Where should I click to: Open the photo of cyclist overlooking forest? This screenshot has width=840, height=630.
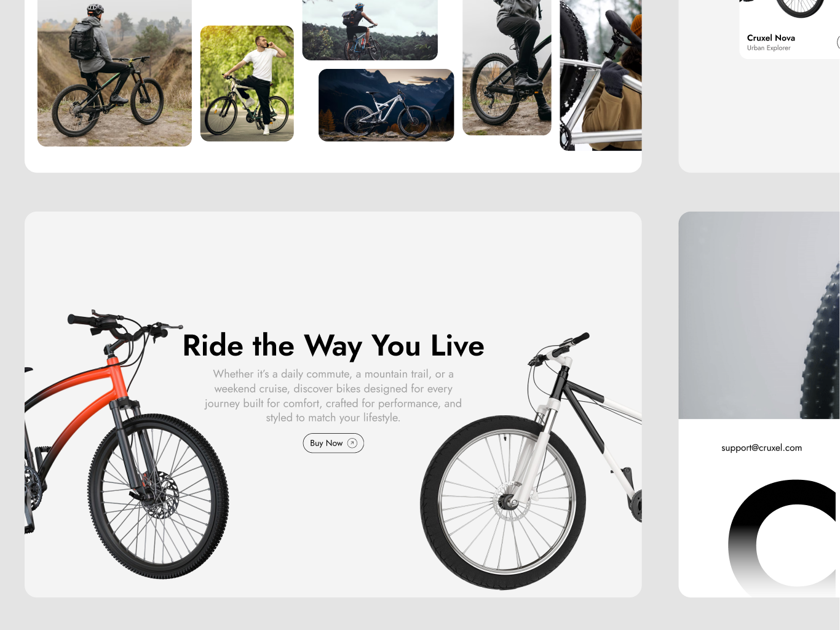370,30
